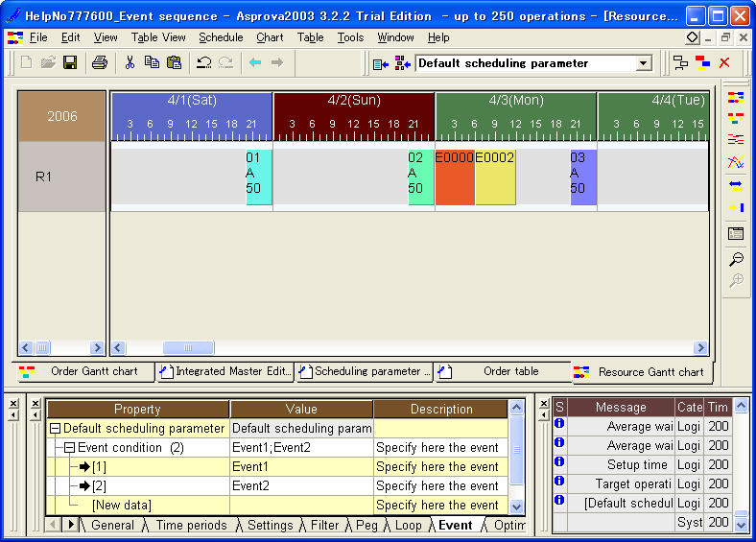The height and width of the screenshot is (542, 756).
Task: Click the New document toolbar icon
Action: pos(27,62)
